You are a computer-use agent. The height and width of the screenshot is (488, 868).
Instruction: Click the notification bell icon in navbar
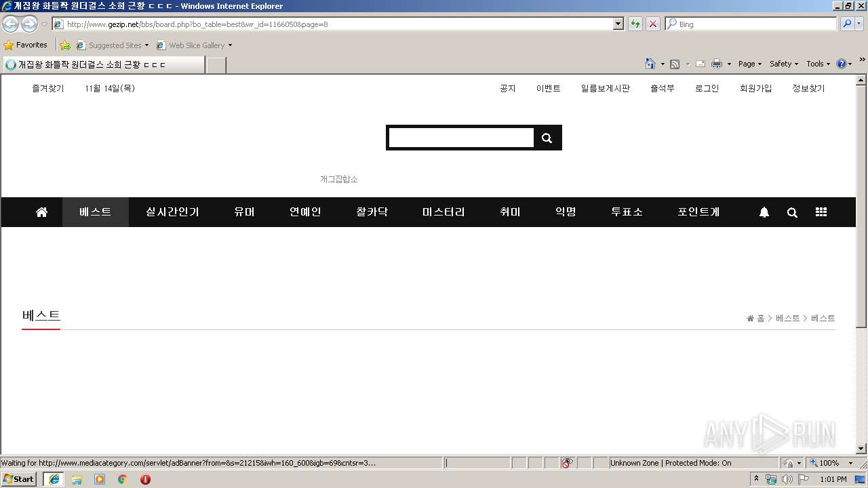pos(764,212)
